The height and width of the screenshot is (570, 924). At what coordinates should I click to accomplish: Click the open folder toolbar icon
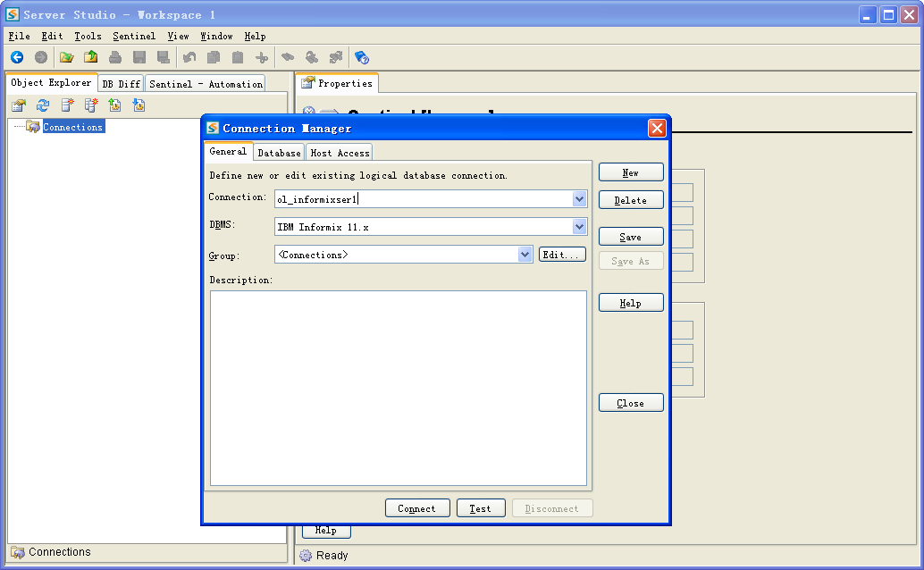click(67, 57)
